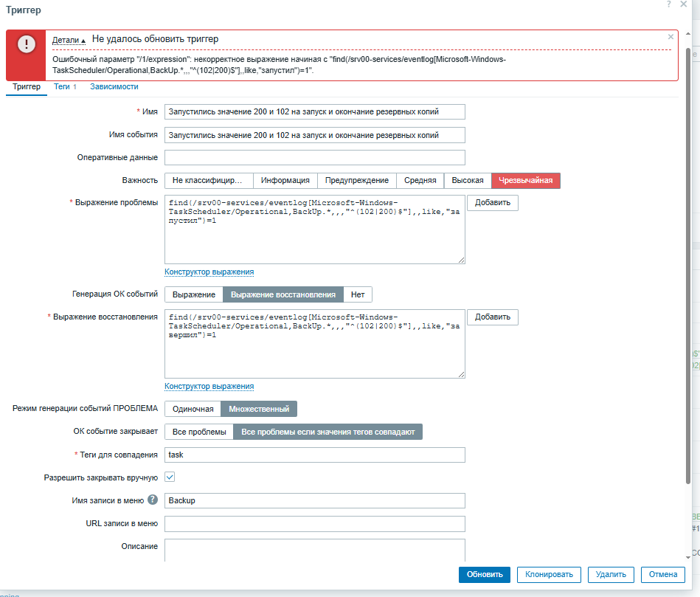Switch to the Триггер tab
This screenshot has height=597, width=700.
point(27,86)
